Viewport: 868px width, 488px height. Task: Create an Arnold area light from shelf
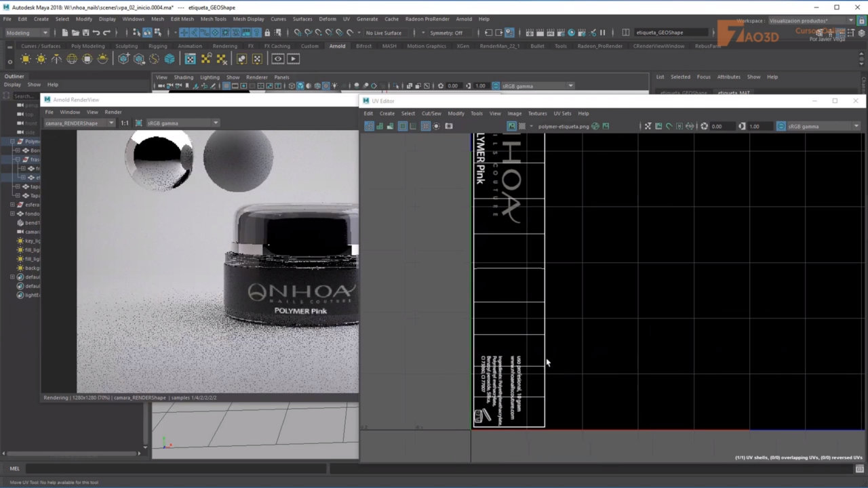tap(26, 59)
